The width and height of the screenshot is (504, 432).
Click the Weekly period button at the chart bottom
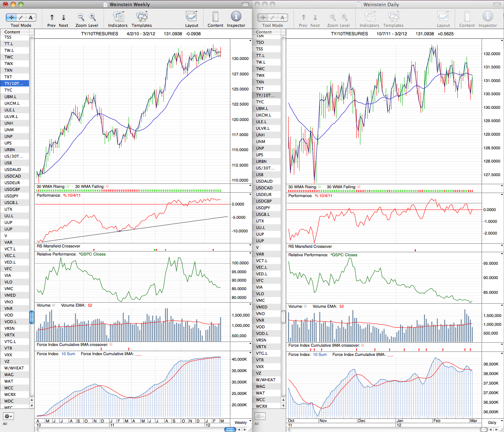tap(241, 422)
